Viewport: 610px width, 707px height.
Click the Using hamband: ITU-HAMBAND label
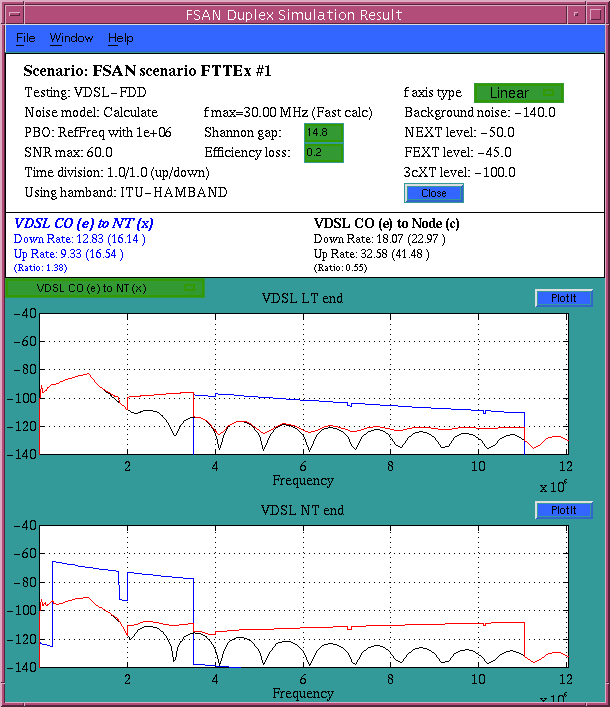click(x=126, y=193)
